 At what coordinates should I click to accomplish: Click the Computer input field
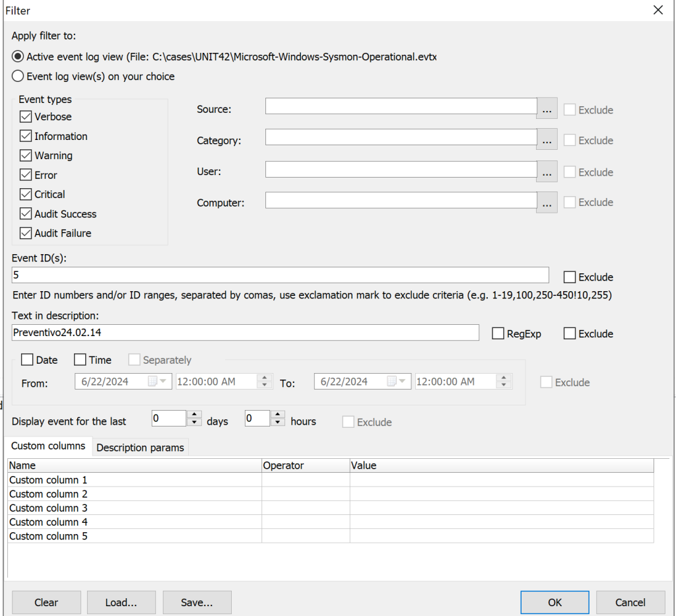pos(401,200)
